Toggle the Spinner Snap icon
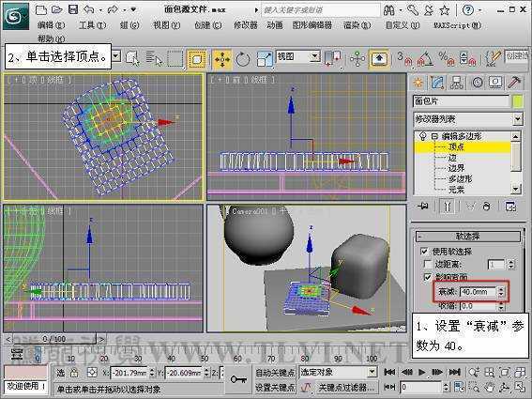Image resolution: width=532 pixels, height=399 pixels. point(467,58)
